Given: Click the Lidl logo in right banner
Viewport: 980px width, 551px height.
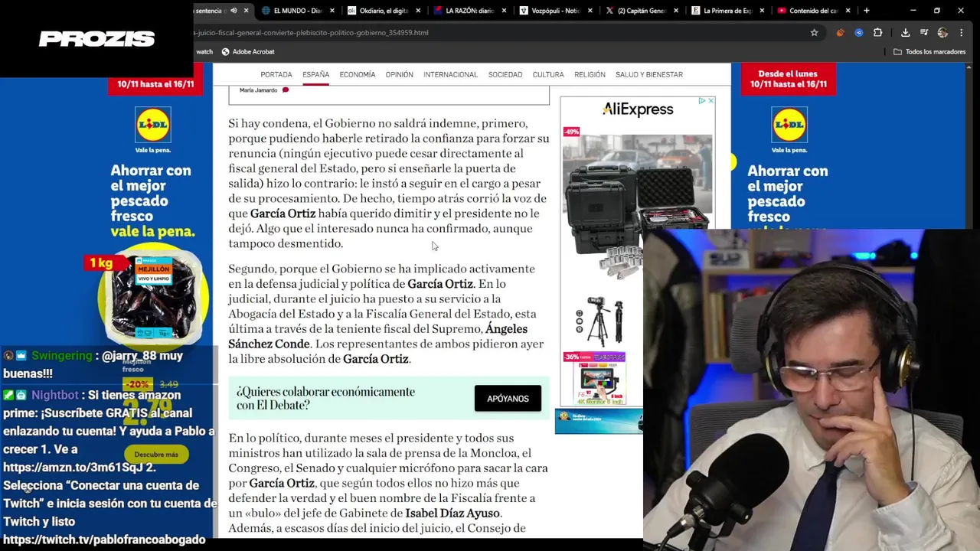Looking at the screenshot, I should coord(789,126).
